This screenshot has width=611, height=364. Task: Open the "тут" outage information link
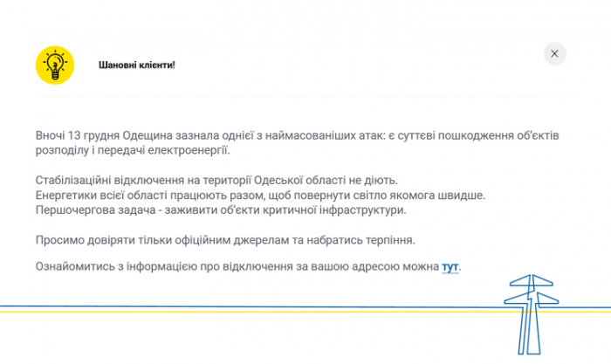point(450,265)
